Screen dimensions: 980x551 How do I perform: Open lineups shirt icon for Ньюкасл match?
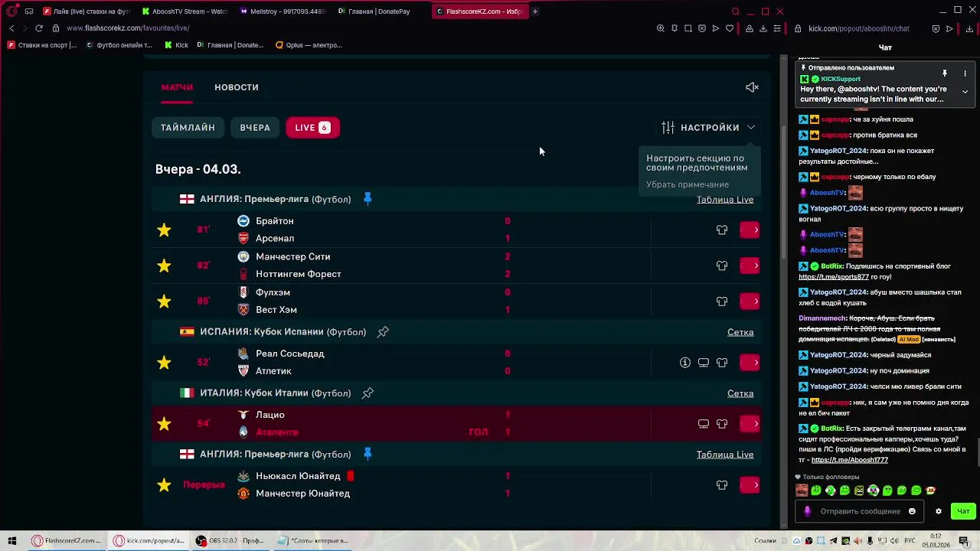point(722,485)
